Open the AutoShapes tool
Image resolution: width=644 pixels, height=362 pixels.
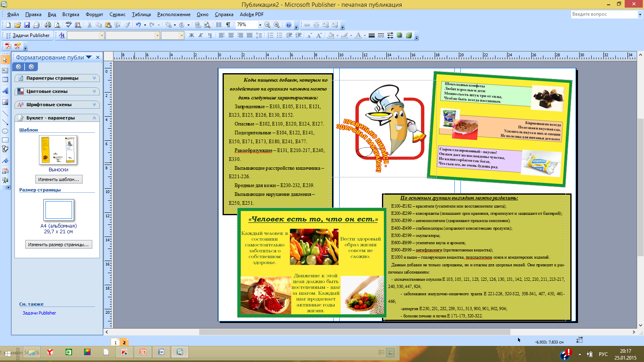click(x=5, y=149)
